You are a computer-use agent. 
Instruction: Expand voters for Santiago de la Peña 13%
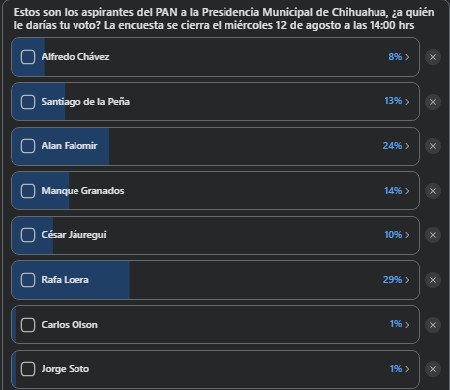pyautogui.click(x=397, y=101)
